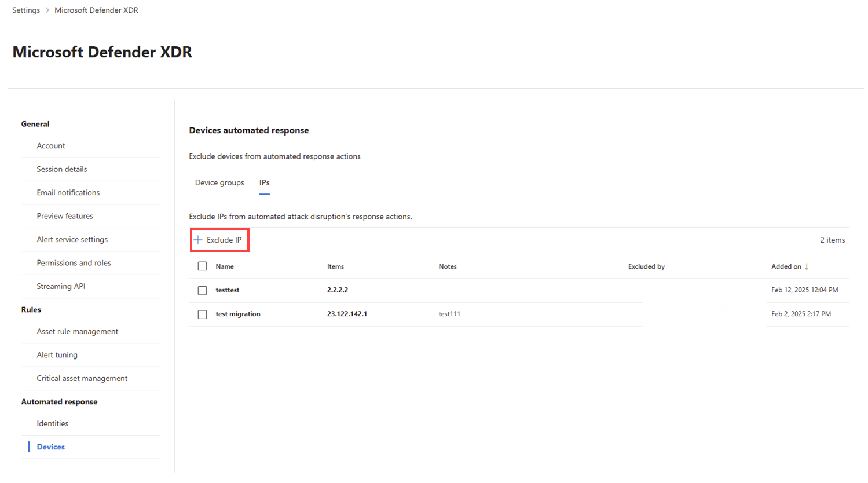Open Alert service settings
Image resolution: width=868 pixels, height=483 pixels.
click(72, 240)
